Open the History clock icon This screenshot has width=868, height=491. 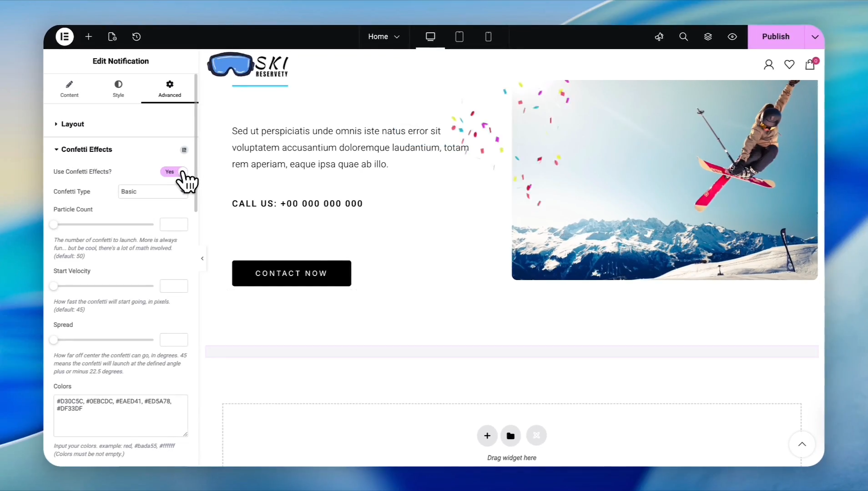coord(136,37)
